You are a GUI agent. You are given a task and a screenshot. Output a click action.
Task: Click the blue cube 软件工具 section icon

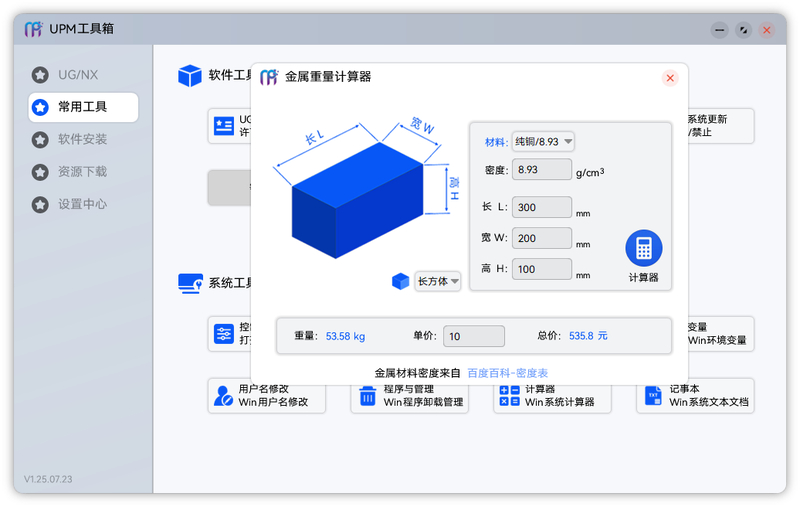190,75
